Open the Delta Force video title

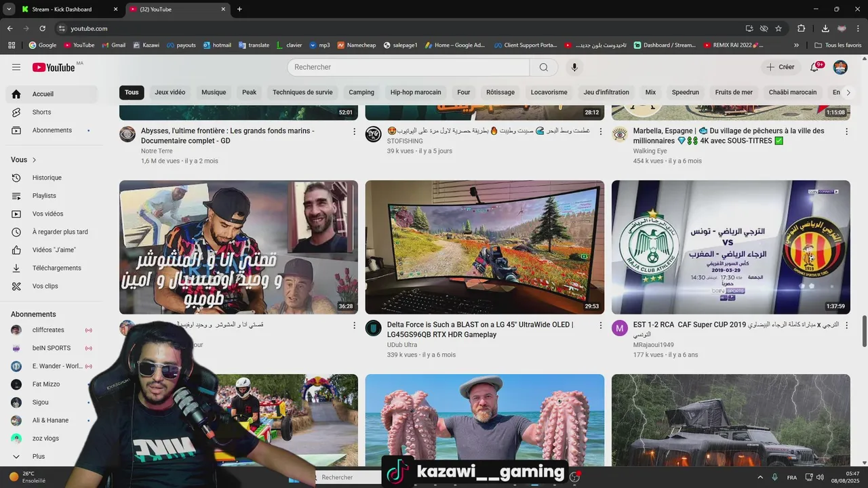pyautogui.click(x=480, y=329)
